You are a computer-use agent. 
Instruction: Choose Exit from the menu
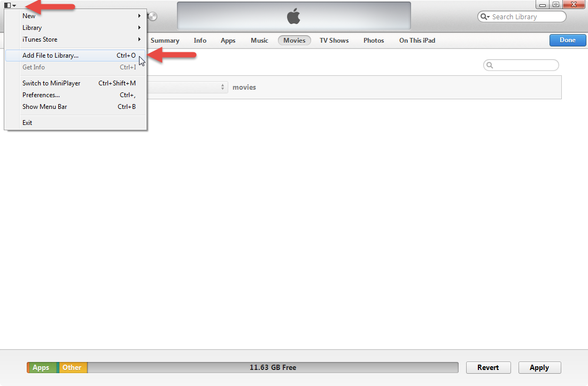[x=27, y=123]
